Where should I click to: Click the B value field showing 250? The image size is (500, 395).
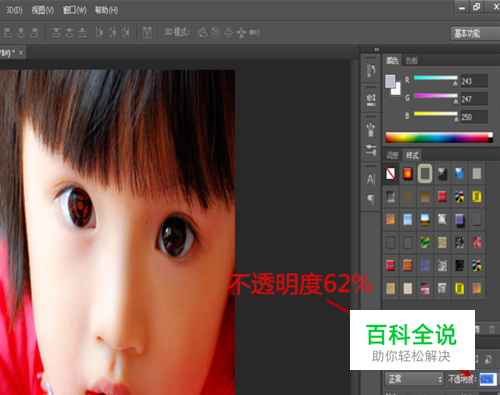(x=474, y=117)
